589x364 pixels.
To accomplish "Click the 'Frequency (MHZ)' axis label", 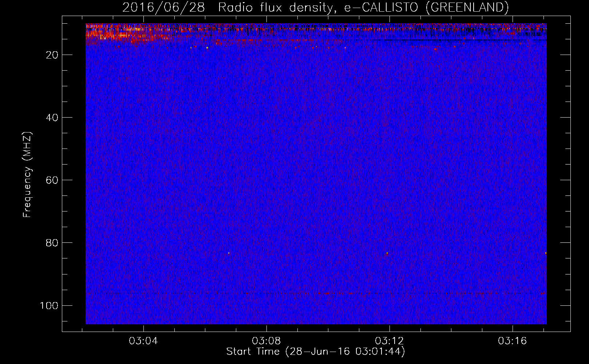I will tap(27, 175).
